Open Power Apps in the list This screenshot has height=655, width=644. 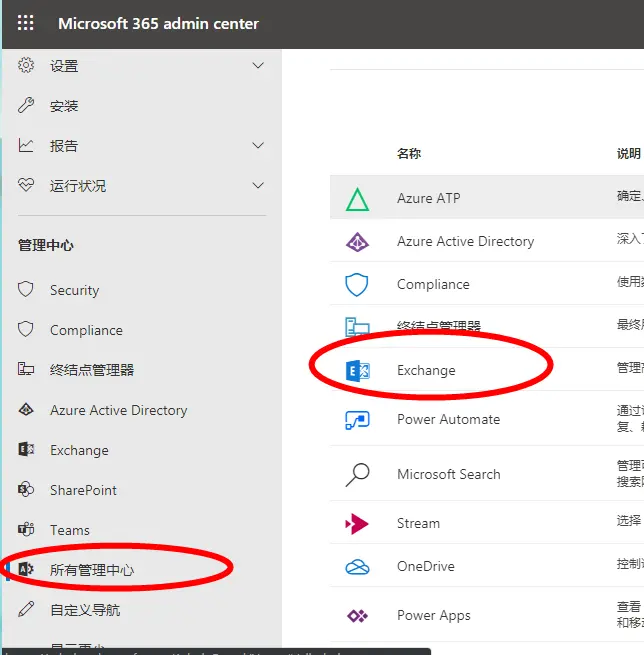coord(434,616)
